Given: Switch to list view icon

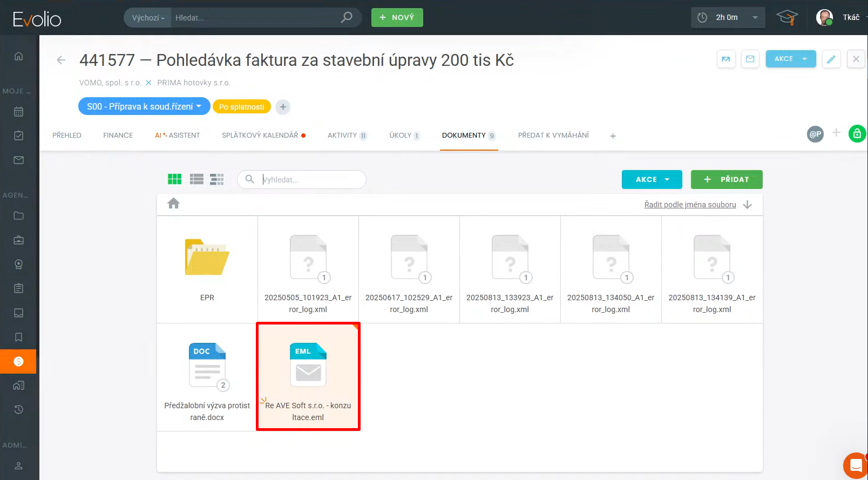Looking at the screenshot, I should [x=196, y=179].
